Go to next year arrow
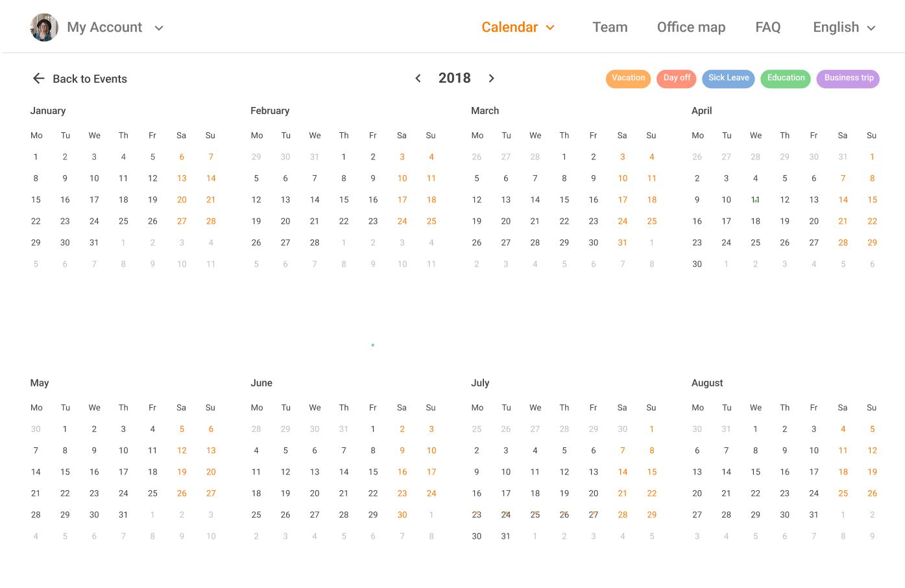Screen dimensions: 905x588 (x=492, y=78)
